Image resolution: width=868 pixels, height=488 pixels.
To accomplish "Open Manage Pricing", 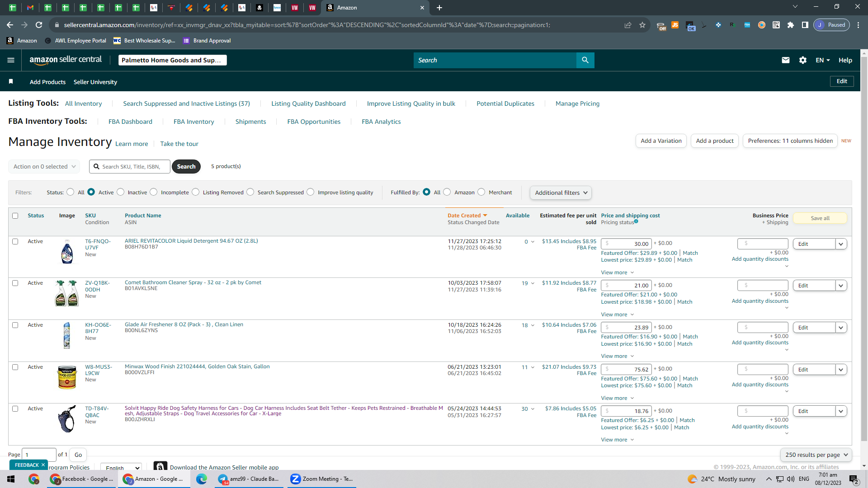I will [x=577, y=103].
